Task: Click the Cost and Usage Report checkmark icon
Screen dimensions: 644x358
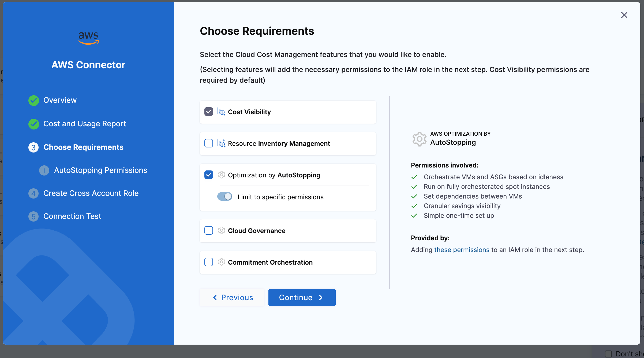Action: tap(34, 124)
